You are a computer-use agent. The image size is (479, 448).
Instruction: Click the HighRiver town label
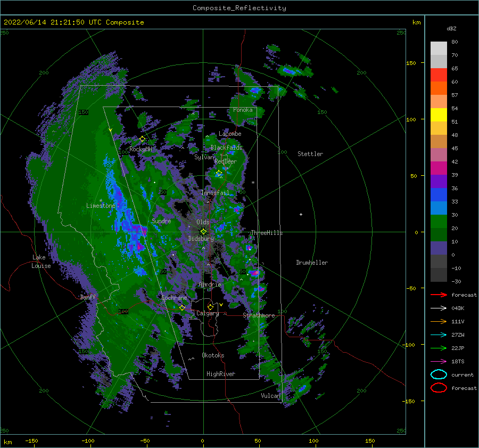(221, 374)
